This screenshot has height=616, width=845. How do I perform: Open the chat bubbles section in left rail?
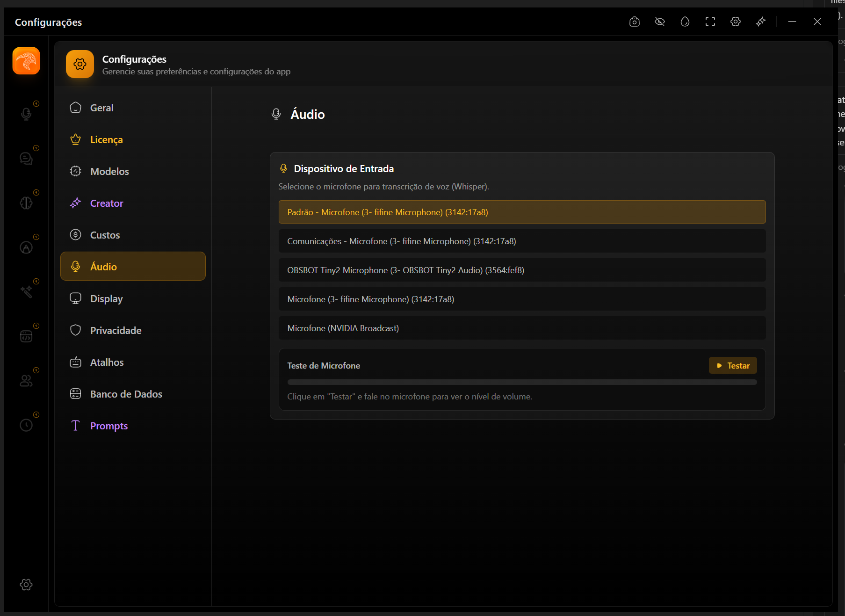click(x=26, y=159)
